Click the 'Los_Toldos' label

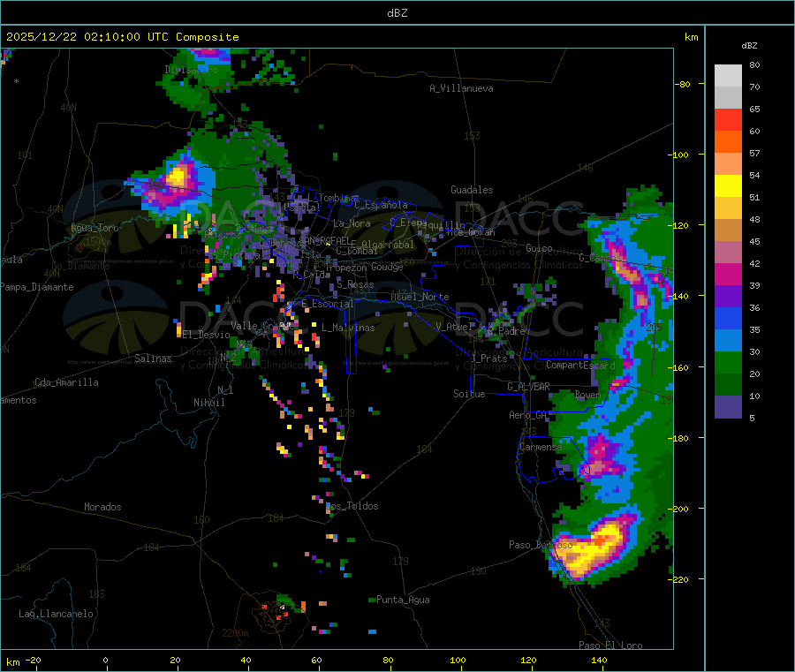click(x=352, y=506)
